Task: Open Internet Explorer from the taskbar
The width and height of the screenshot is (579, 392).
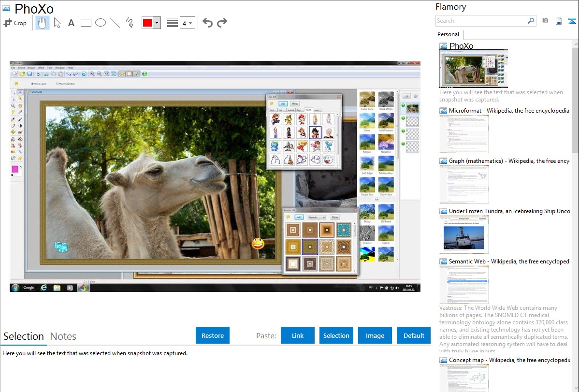Action: 43,288
